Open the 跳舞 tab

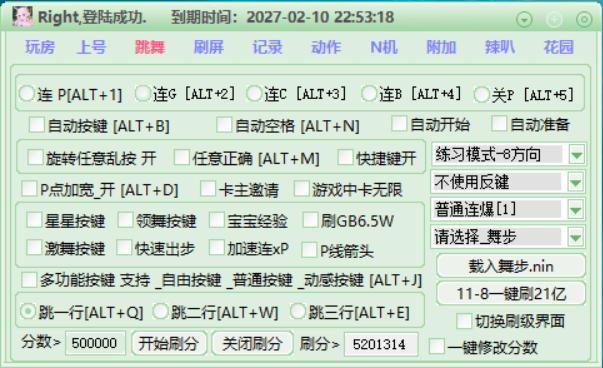pos(150,47)
